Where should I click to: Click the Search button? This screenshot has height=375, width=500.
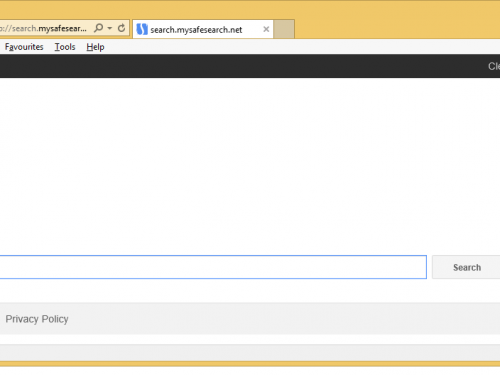point(467,267)
